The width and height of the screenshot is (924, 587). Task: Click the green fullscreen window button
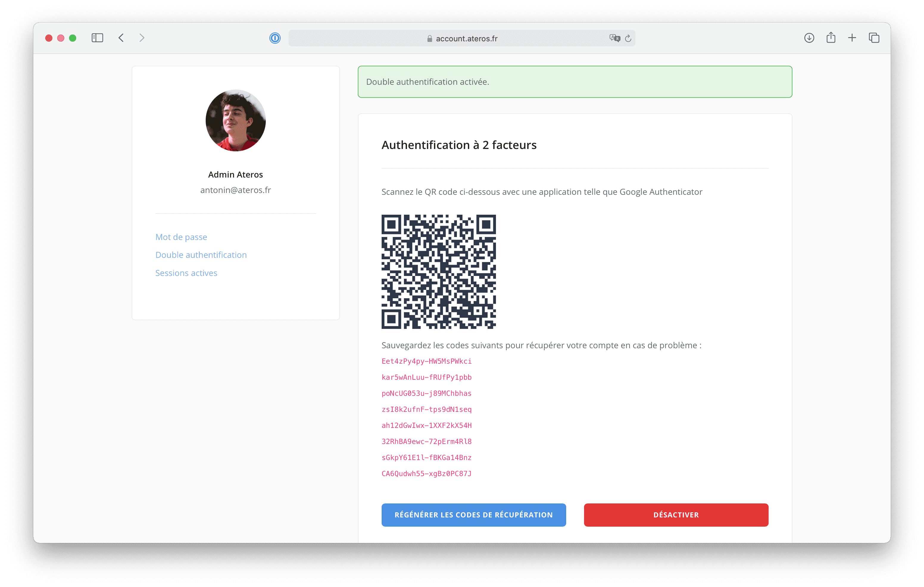click(73, 38)
